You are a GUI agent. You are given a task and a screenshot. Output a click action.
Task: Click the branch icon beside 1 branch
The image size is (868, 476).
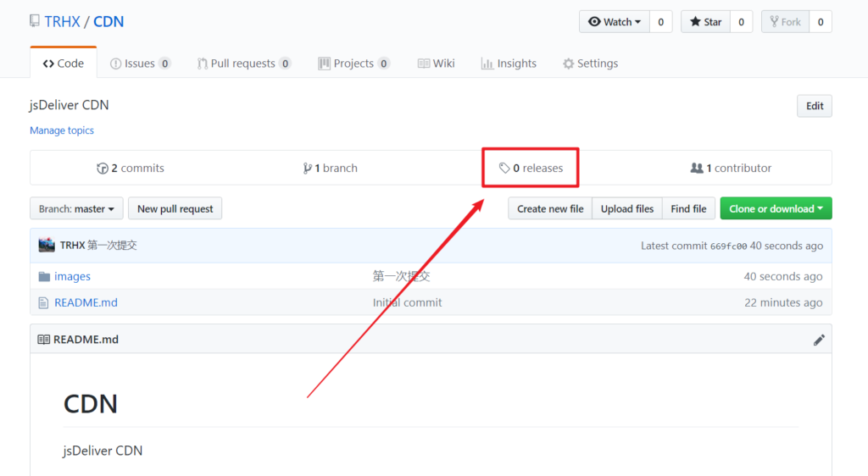[x=307, y=168]
